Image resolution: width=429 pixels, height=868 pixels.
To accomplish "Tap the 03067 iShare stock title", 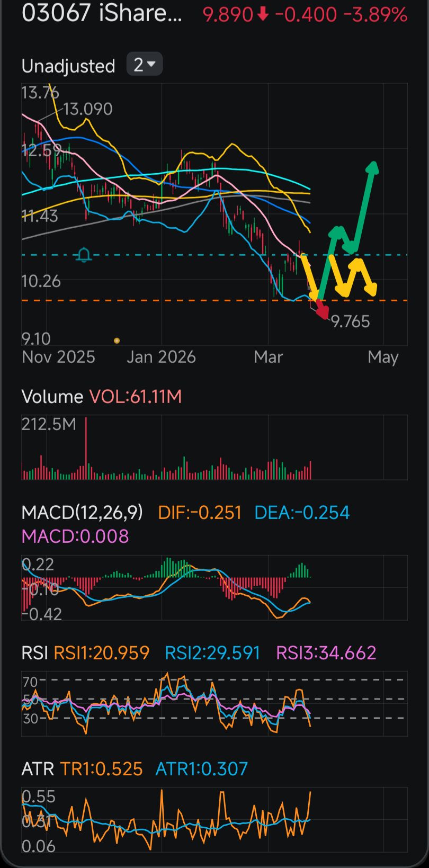I will click(102, 14).
